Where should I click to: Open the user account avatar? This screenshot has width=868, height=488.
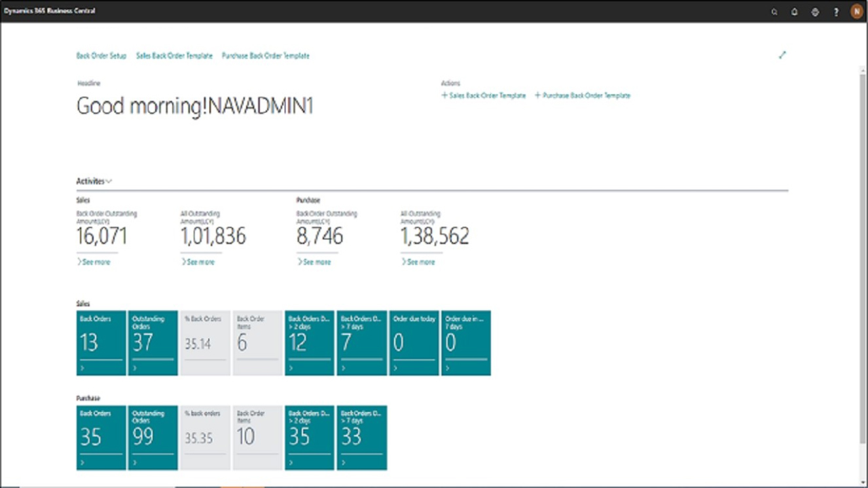(x=856, y=11)
